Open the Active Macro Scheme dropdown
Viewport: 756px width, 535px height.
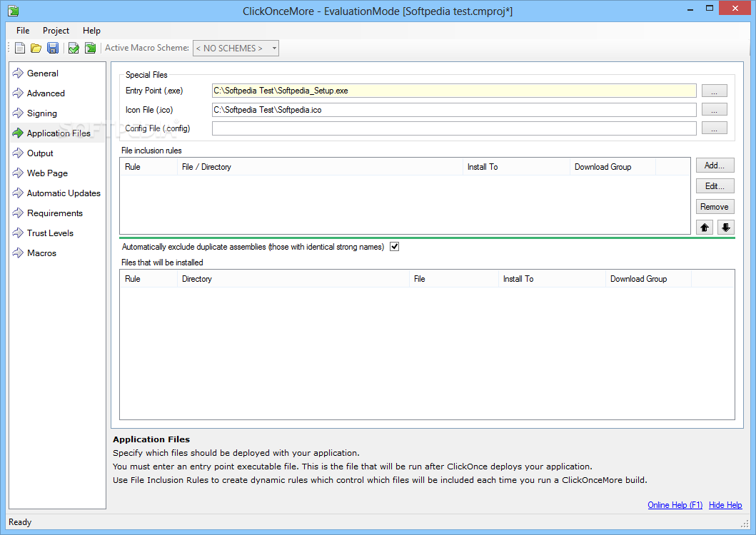[x=236, y=49]
